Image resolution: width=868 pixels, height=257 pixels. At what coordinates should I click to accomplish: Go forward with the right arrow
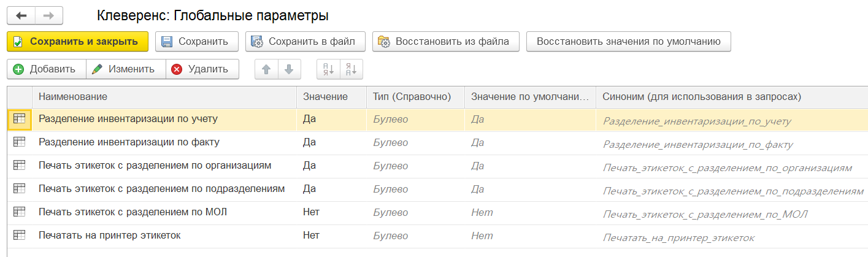[x=49, y=15]
